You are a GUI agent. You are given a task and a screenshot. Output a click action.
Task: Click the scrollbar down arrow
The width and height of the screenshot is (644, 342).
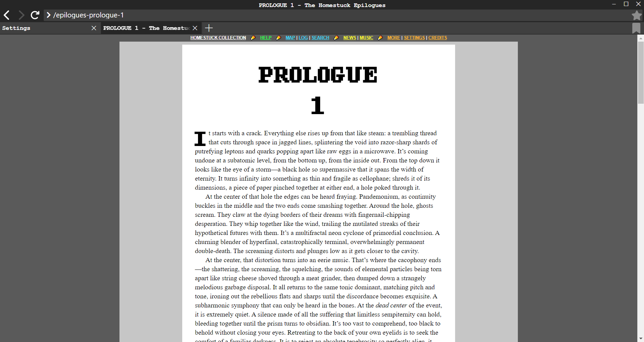coord(641,339)
